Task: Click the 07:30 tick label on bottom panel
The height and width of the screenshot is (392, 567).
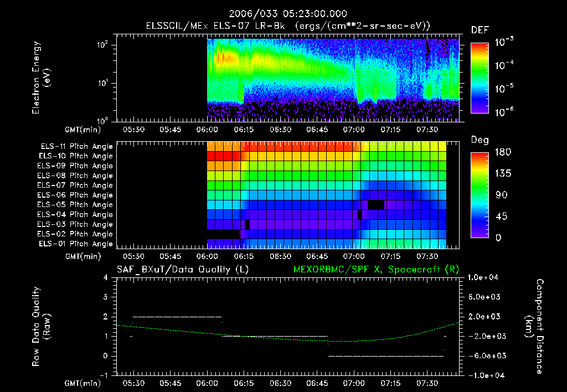Action: click(427, 383)
